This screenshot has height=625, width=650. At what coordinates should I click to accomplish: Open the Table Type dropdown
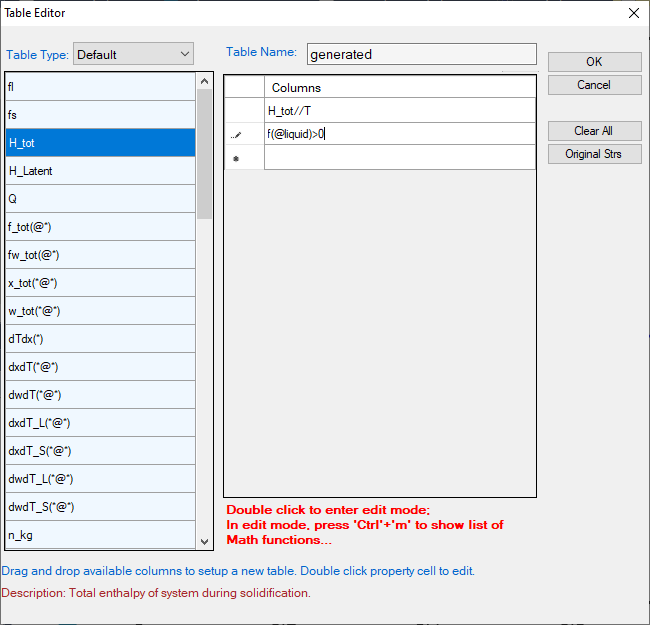click(x=133, y=54)
